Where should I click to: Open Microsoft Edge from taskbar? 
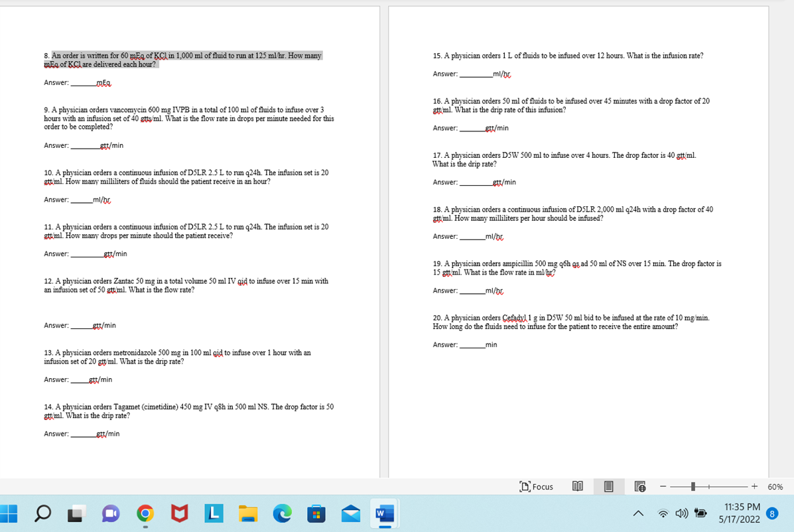click(x=282, y=514)
